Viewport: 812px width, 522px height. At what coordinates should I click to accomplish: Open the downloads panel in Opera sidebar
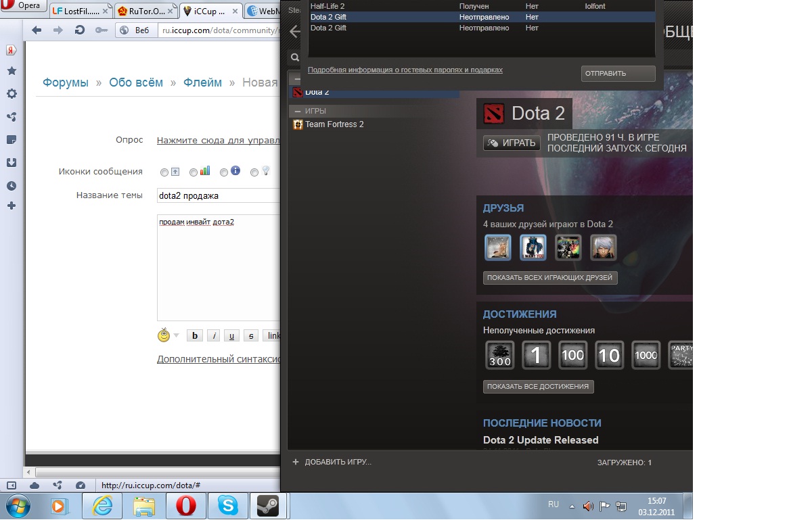point(12,163)
